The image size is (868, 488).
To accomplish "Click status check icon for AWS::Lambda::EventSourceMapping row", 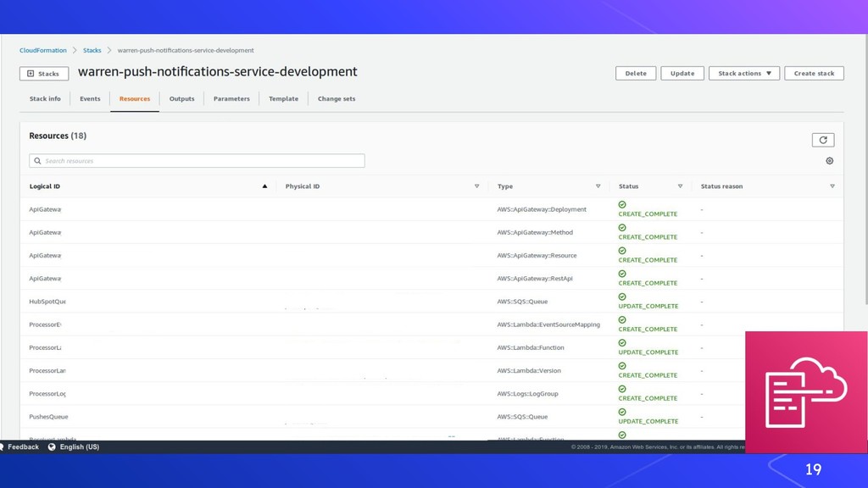I will pos(622,319).
